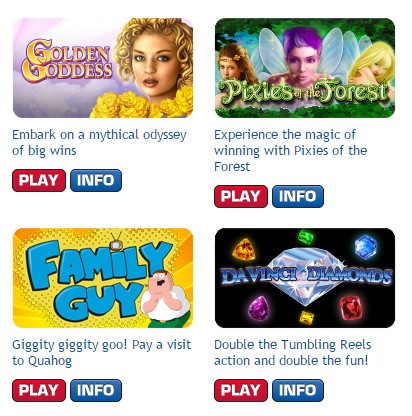Image resolution: width=412 pixels, height=416 pixels.
Task: Click 'Giggity giggity goo!' description link
Action: point(102,353)
